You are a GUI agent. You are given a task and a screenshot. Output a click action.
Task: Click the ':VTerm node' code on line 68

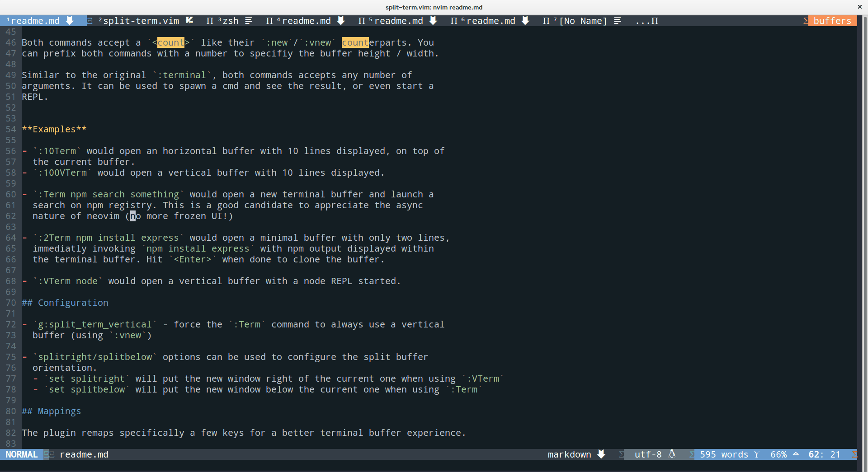tap(68, 281)
